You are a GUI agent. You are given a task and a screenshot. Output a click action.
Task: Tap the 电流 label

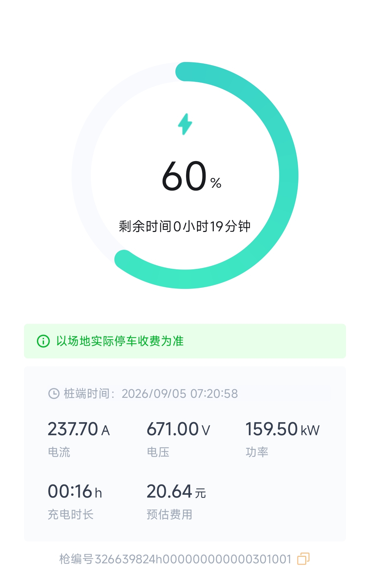click(x=59, y=452)
